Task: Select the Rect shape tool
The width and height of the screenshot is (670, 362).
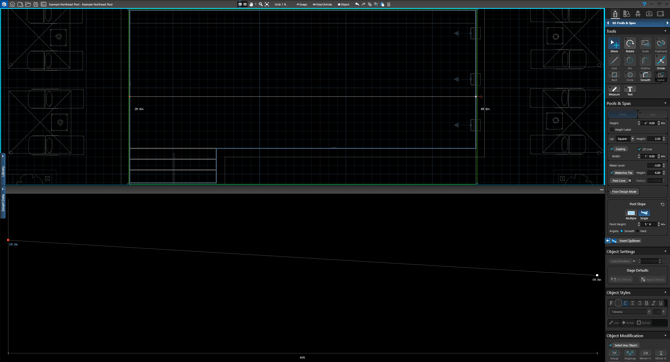Action: tap(614, 75)
